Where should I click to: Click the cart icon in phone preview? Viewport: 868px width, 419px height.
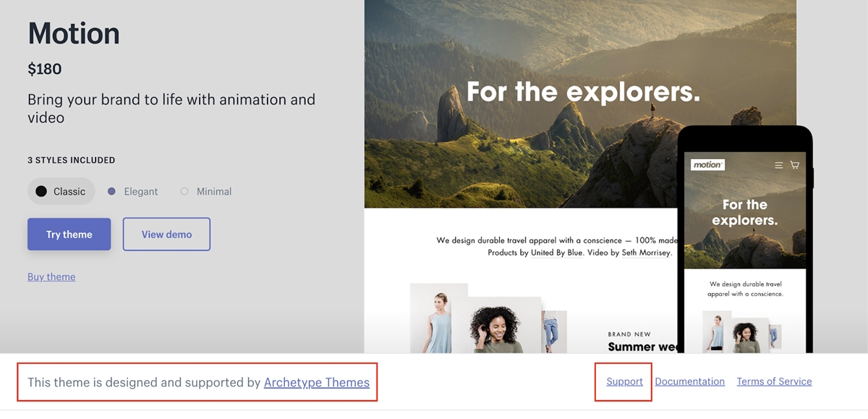[794, 165]
